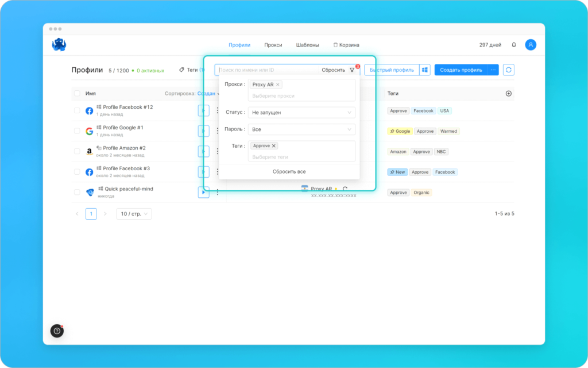Image resolution: width=588 pixels, height=368 pixels.
Task: Switch to Профили tab
Action: tap(239, 45)
